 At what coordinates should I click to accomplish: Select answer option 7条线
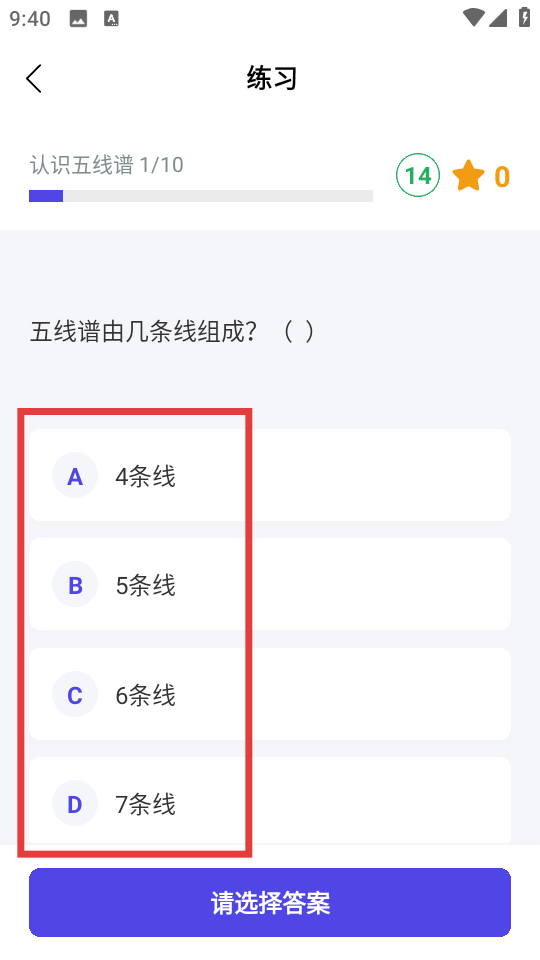pyautogui.click(x=270, y=801)
